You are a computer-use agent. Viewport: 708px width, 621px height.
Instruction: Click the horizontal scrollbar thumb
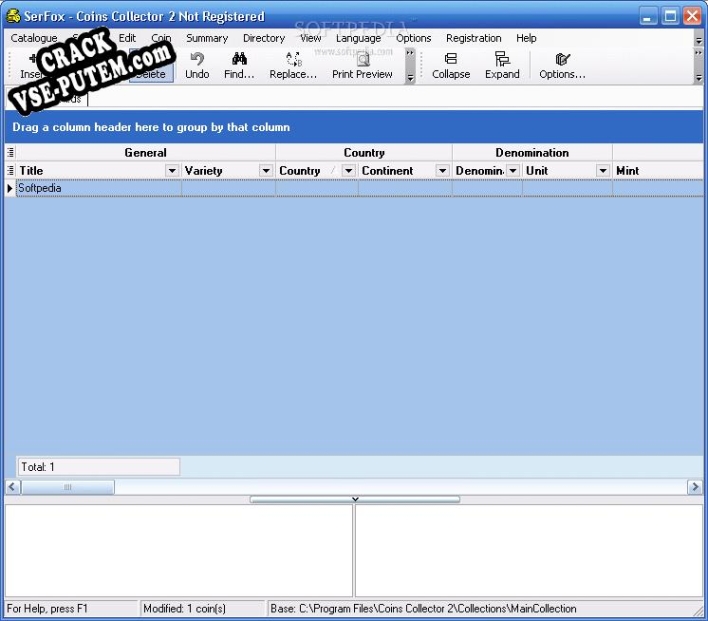point(68,487)
